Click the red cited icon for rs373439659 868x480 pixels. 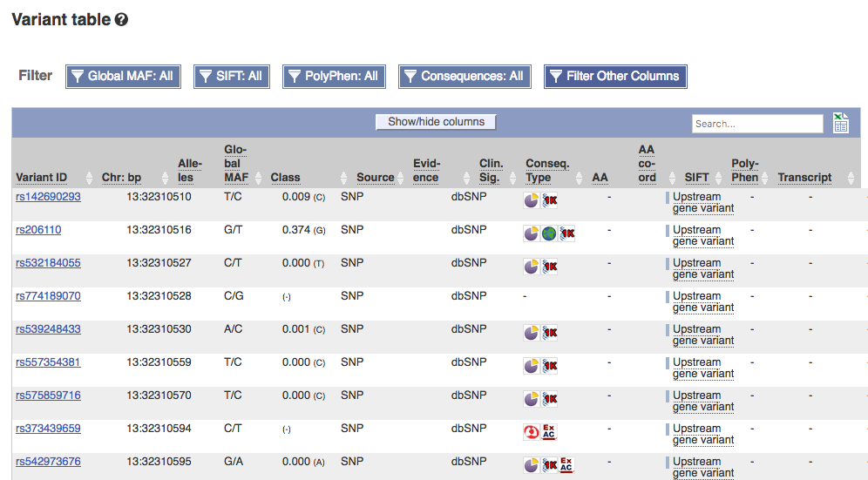click(x=532, y=432)
